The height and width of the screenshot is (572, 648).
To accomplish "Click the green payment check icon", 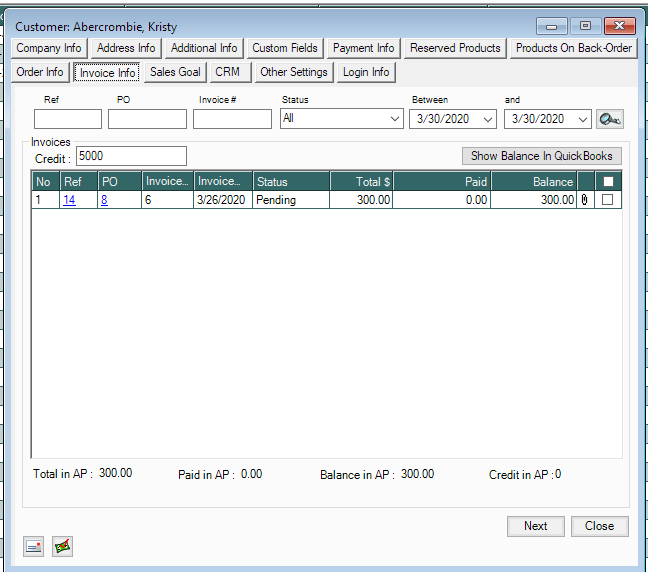I will pyautogui.click(x=62, y=546).
